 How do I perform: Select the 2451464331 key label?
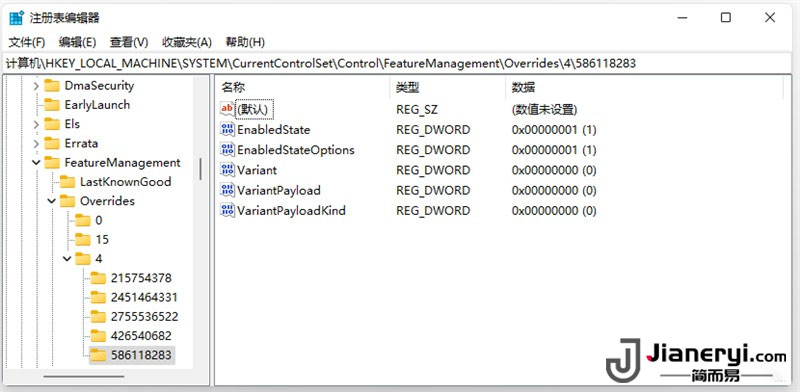(x=144, y=297)
